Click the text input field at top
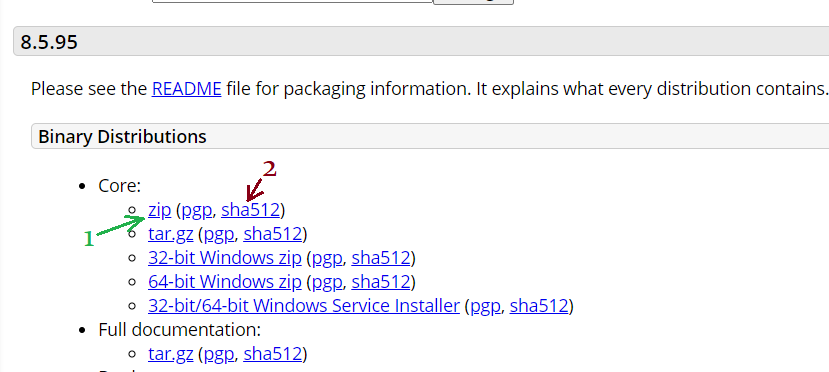 [292, 1]
